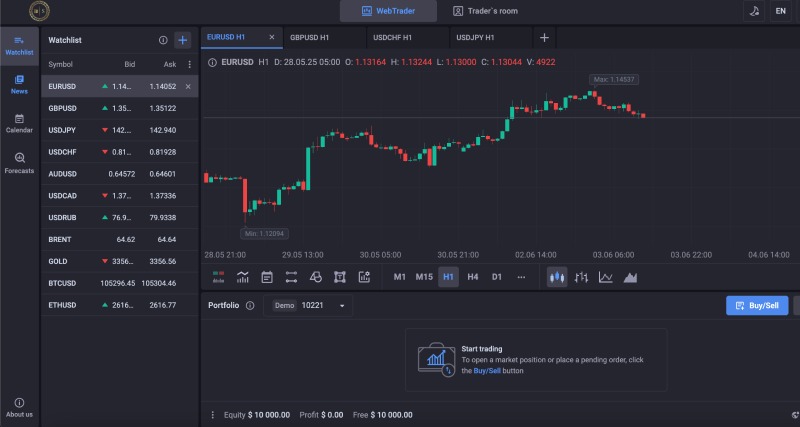Open the Forecasts sidebar panel
The height and width of the screenshot is (427, 800).
click(19, 163)
